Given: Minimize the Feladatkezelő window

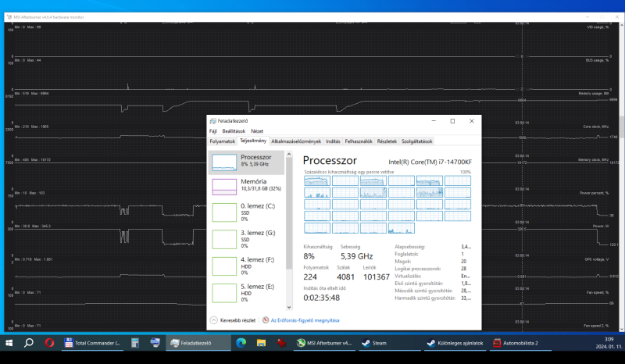Looking at the screenshot, I should click(x=434, y=121).
